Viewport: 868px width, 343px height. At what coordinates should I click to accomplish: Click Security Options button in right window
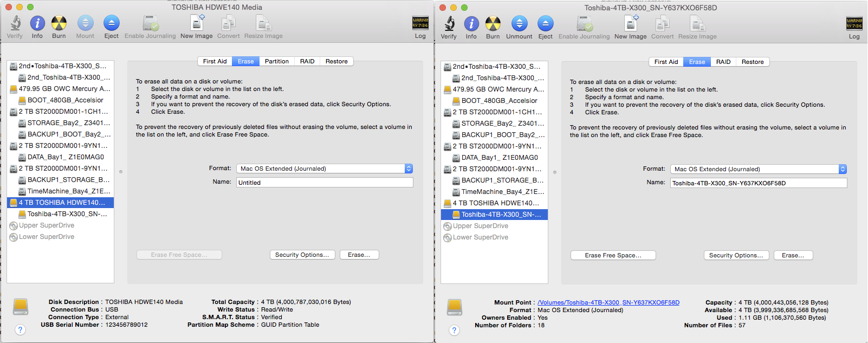pyautogui.click(x=736, y=255)
